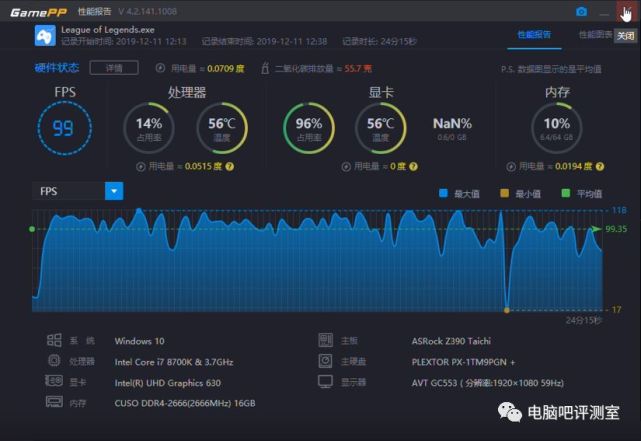
Task: Open the FPS chart dropdown arrow
Action: [x=114, y=191]
